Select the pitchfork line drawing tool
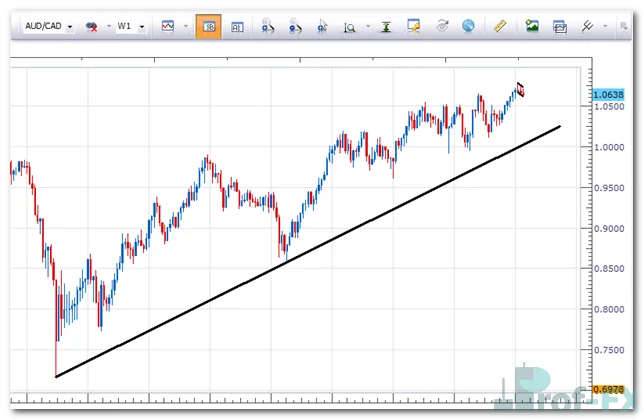Viewport: 644px width, 420px height. coord(589,26)
